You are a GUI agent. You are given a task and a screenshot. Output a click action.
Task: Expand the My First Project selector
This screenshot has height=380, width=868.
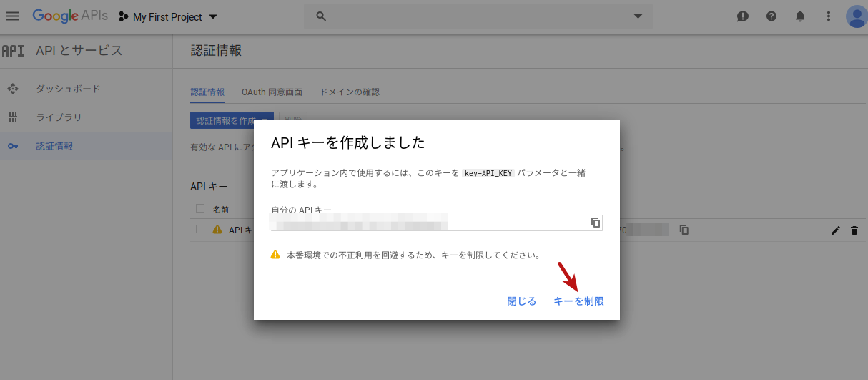(168, 16)
